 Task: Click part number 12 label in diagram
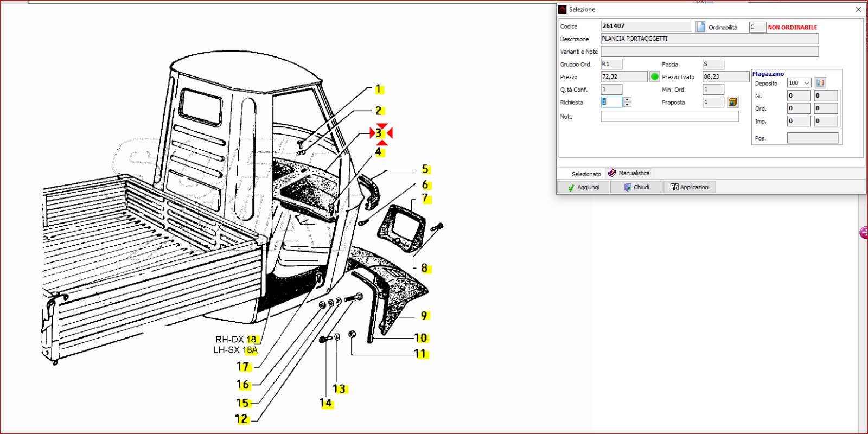(242, 419)
